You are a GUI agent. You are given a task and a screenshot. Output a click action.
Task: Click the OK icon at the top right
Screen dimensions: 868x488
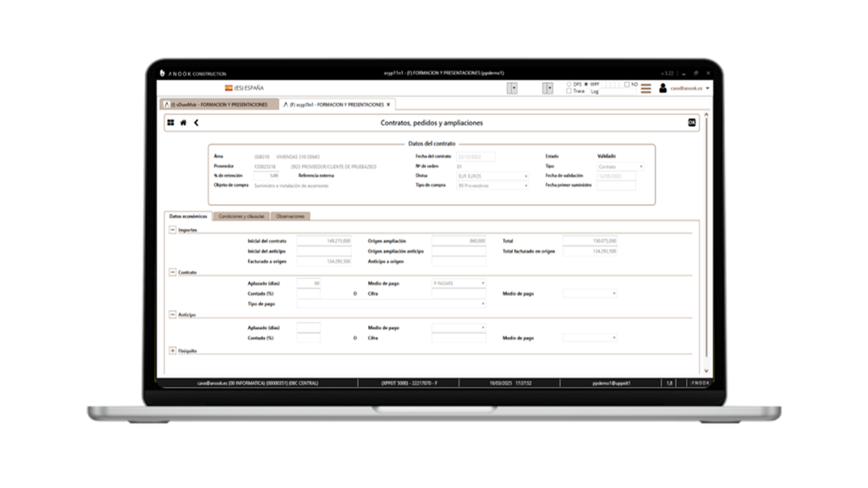[x=691, y=123]
